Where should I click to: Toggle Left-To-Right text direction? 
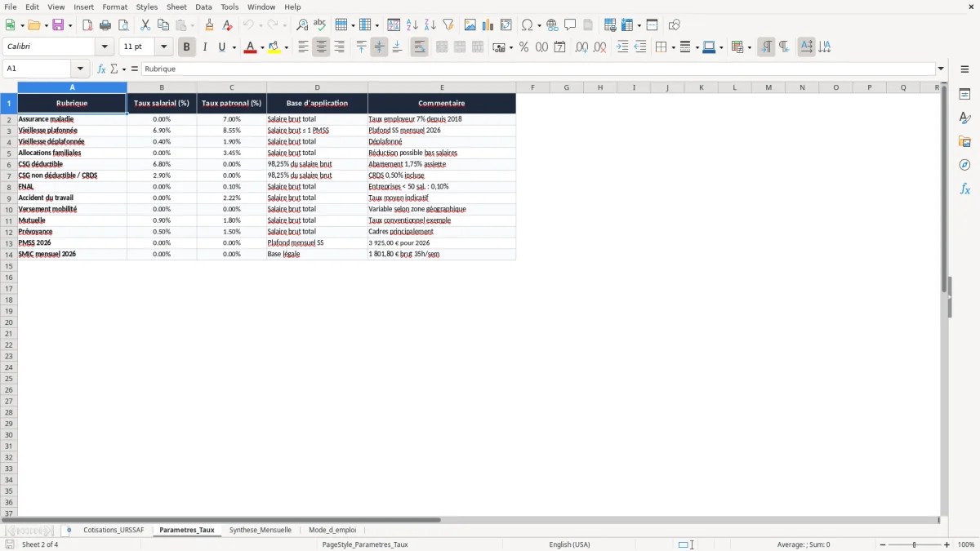766,47
